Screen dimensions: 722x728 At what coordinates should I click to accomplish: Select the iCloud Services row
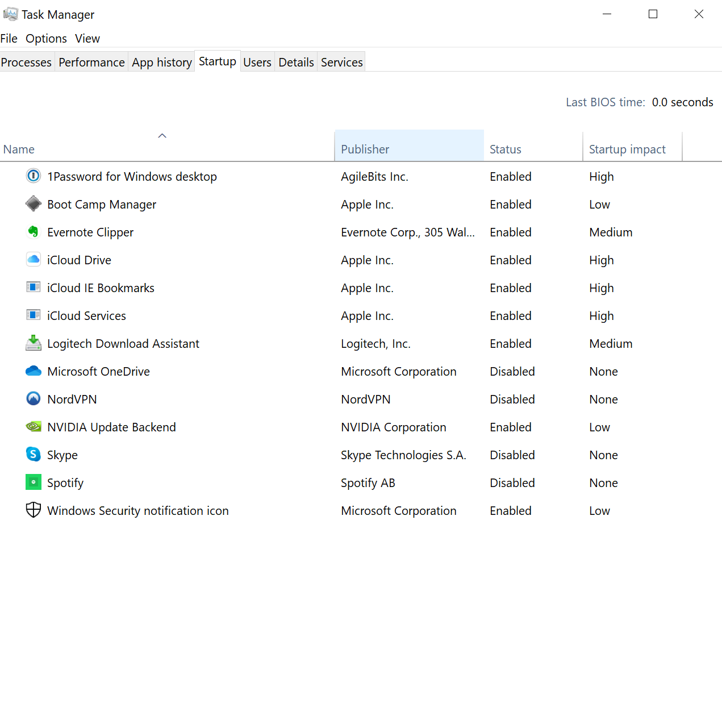86,316
